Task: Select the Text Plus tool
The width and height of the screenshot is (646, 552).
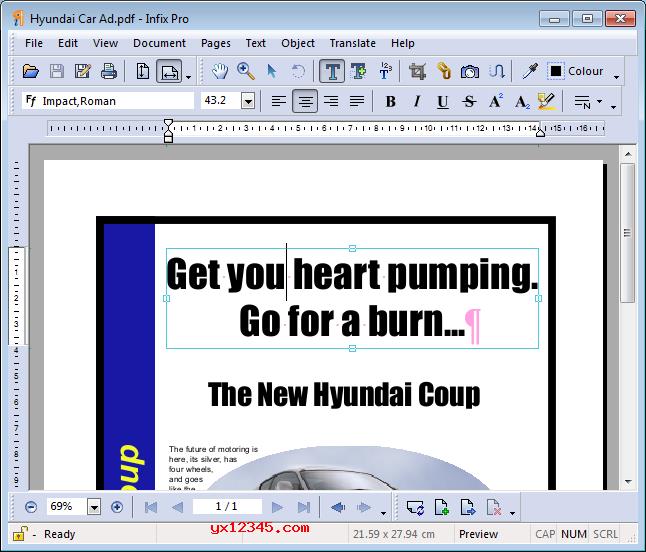Action: (x=358, y=71)
